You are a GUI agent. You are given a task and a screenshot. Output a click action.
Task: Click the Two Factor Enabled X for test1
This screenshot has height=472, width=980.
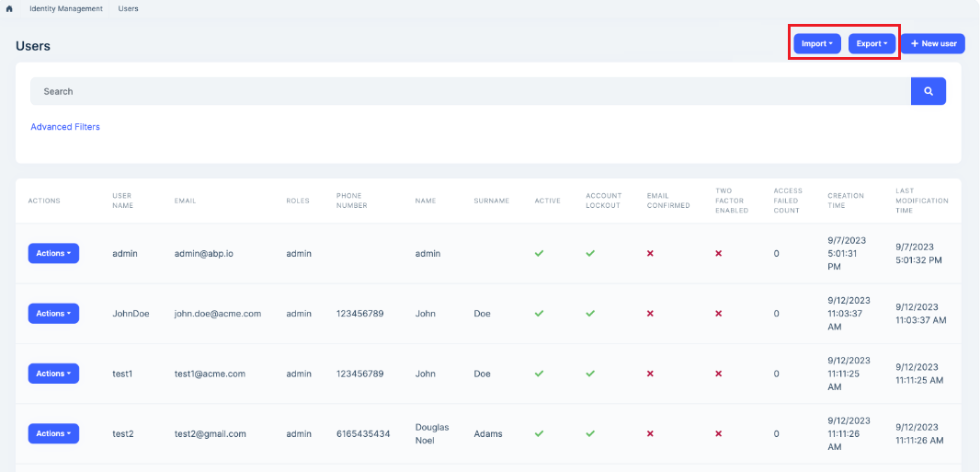tap(719, 374)
